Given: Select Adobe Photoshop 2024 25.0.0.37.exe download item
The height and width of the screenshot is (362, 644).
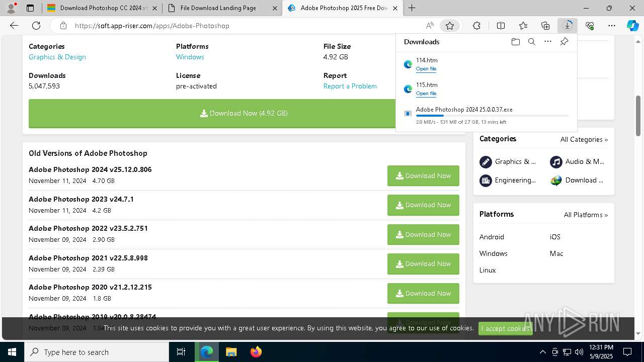Looking at the screenshot, I should [487, 116].
